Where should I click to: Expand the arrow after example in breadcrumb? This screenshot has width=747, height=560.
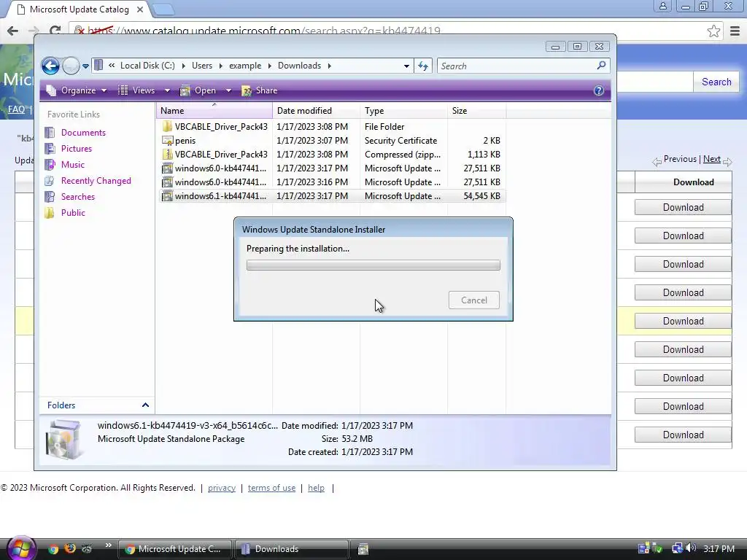(270, 66)
